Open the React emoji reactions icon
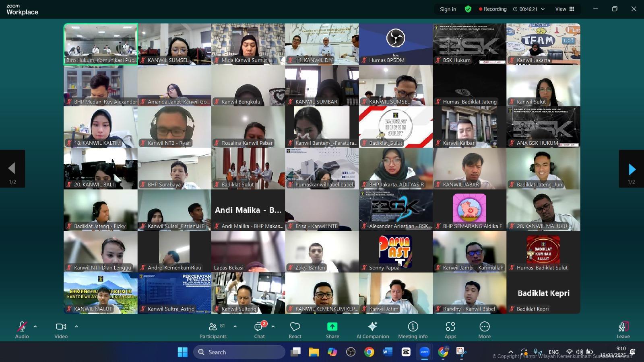Image resolution: width=644 pixels, height=362 pixels. (x=295, y=327)
